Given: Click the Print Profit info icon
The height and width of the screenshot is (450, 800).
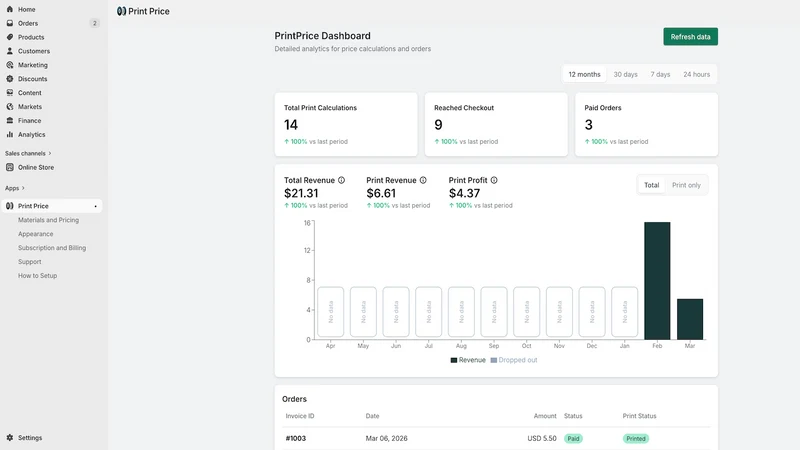Looking at the screenshot, I should [494, 180].
